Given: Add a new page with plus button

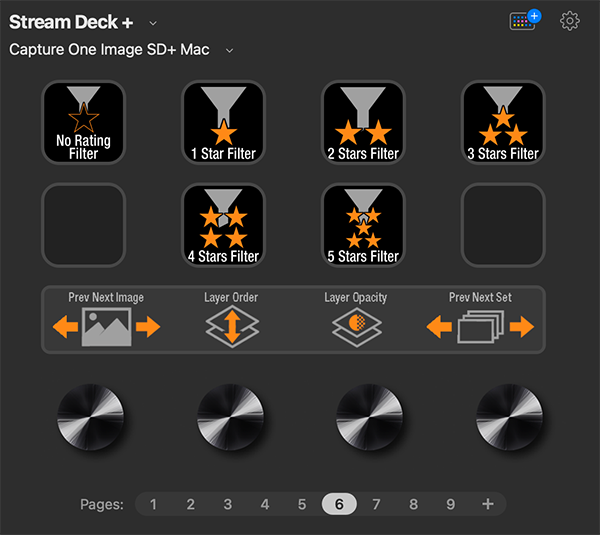Looking at the screenshot, I should (488, 504).
